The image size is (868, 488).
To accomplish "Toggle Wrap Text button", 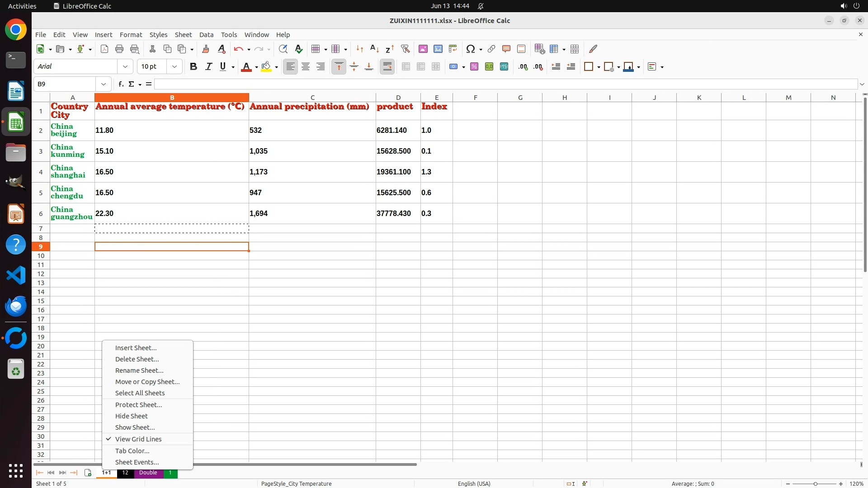I will [387, 66].
